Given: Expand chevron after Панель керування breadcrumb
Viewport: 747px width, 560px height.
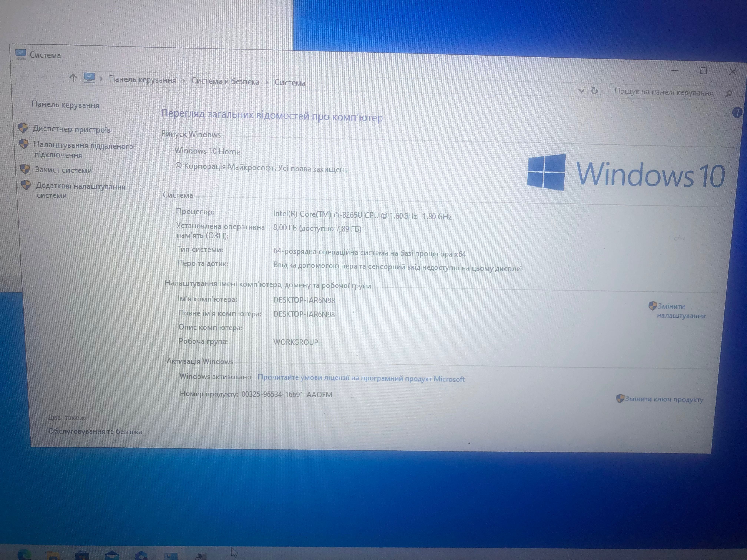Looking at the screenshot, I should click(183, 81).
